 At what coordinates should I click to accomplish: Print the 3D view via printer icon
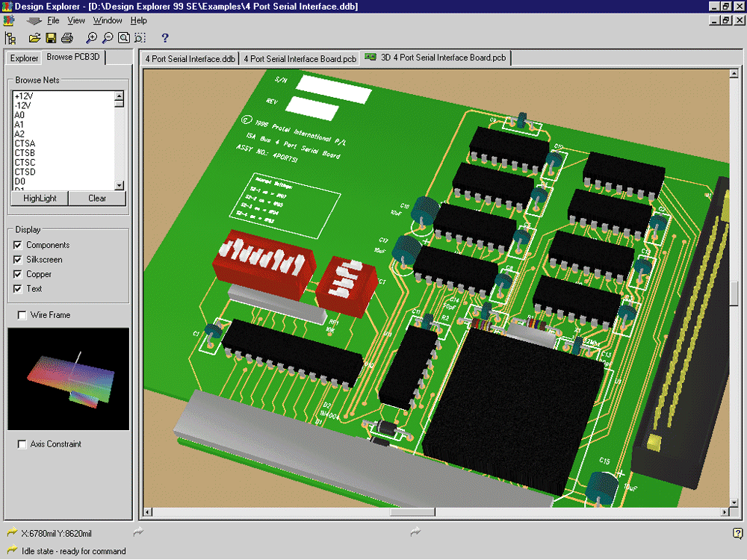(x=67, y=38)
